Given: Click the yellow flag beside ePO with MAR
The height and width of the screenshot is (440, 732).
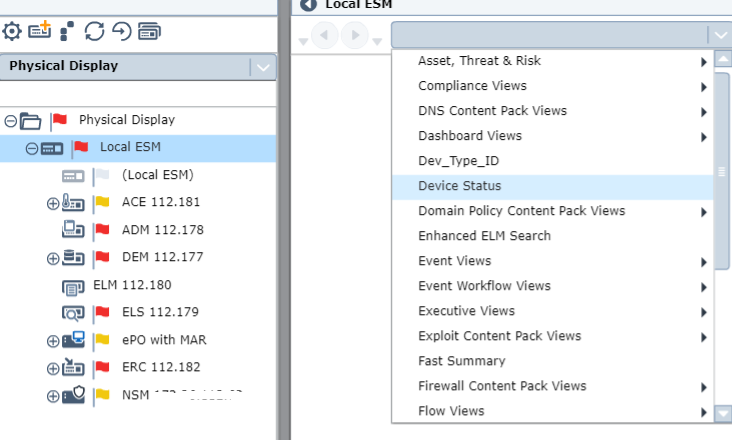Looking at the screenshot, I should [x=102, y=339].
